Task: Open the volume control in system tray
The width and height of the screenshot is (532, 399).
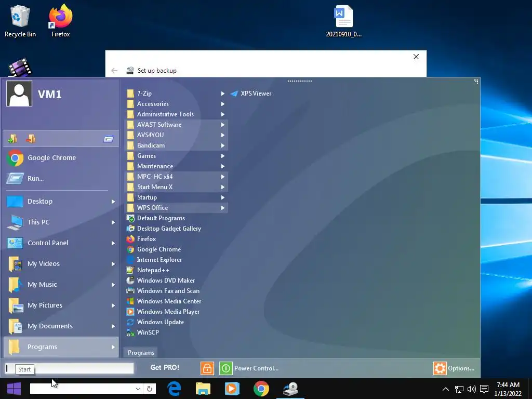Action: 472,389
